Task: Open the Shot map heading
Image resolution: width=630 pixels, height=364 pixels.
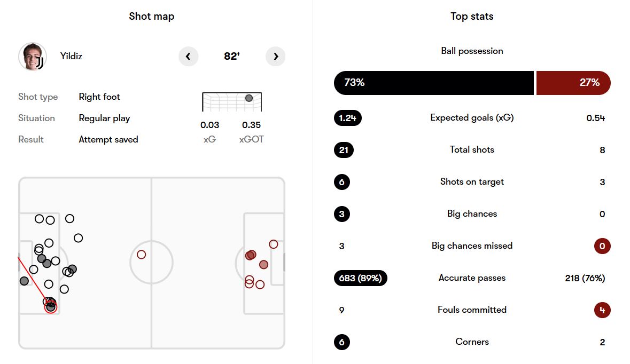Action: click(152, 17)
